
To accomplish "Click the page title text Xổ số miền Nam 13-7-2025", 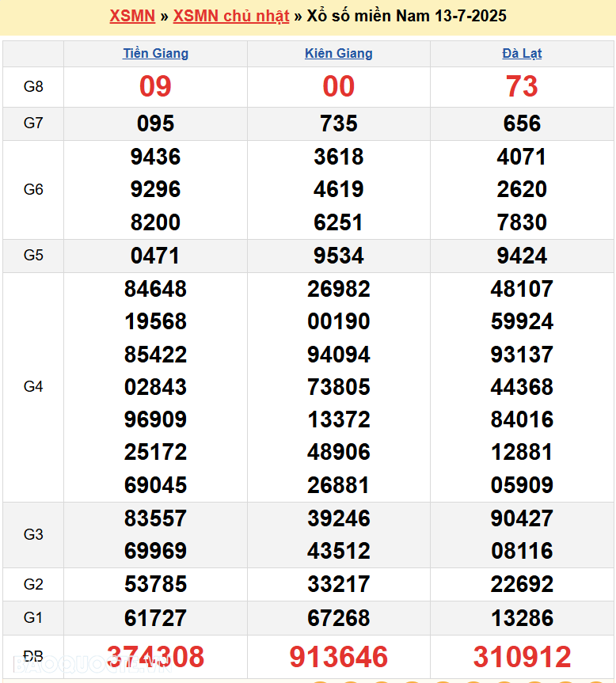I will coord(406,16).
